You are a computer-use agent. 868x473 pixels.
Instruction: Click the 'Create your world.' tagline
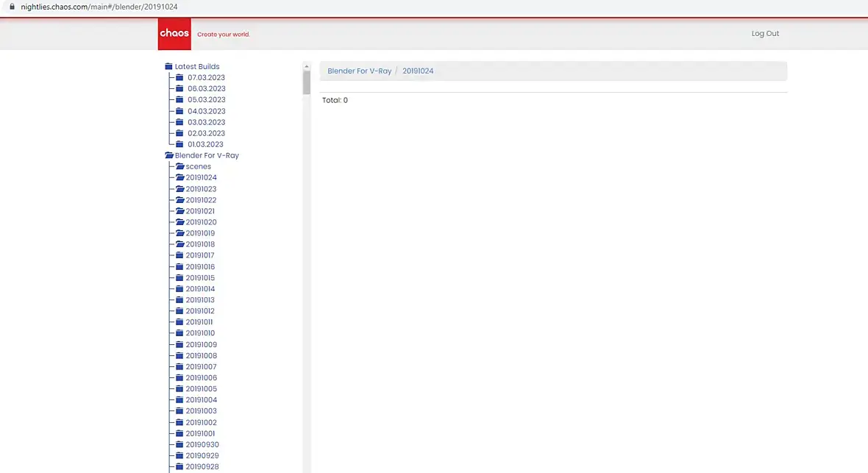click(224, 35)
